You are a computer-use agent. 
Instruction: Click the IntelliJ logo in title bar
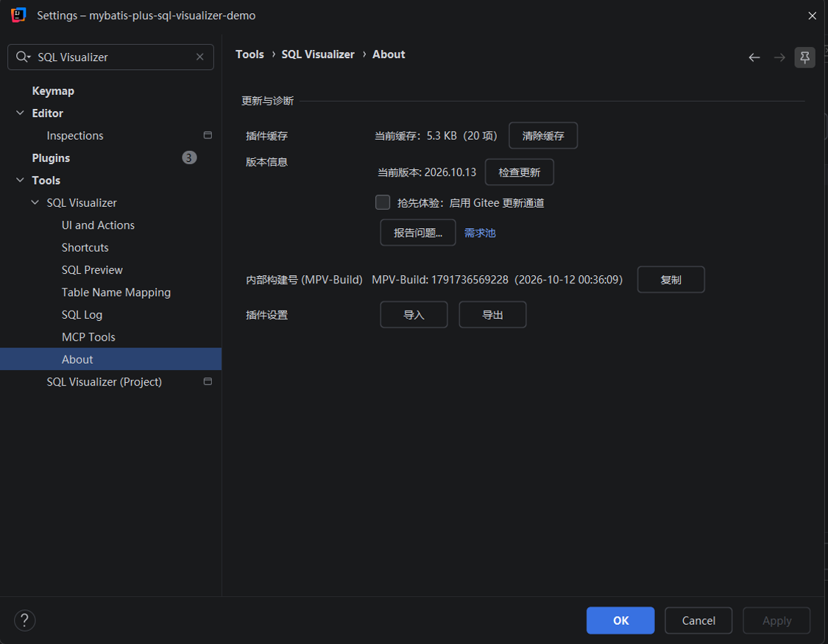pyautogui.click(x=18, y=15)
